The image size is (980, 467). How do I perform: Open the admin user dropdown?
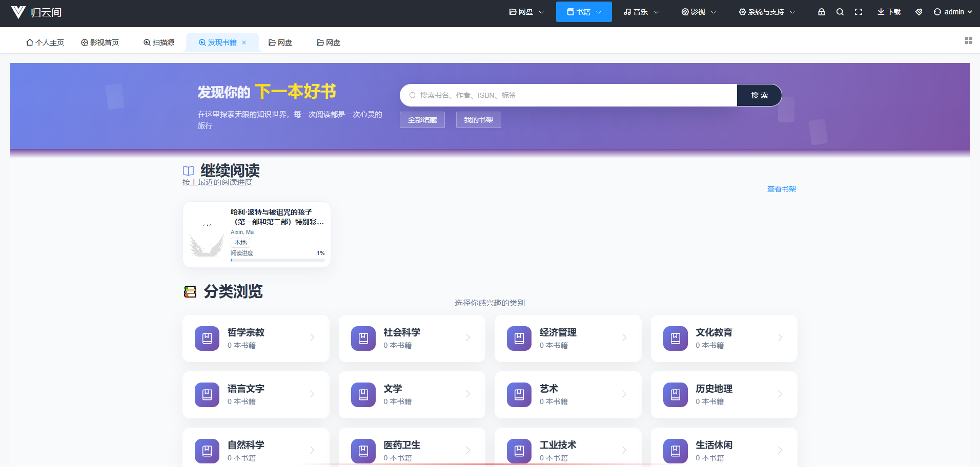tap(953, 12)
